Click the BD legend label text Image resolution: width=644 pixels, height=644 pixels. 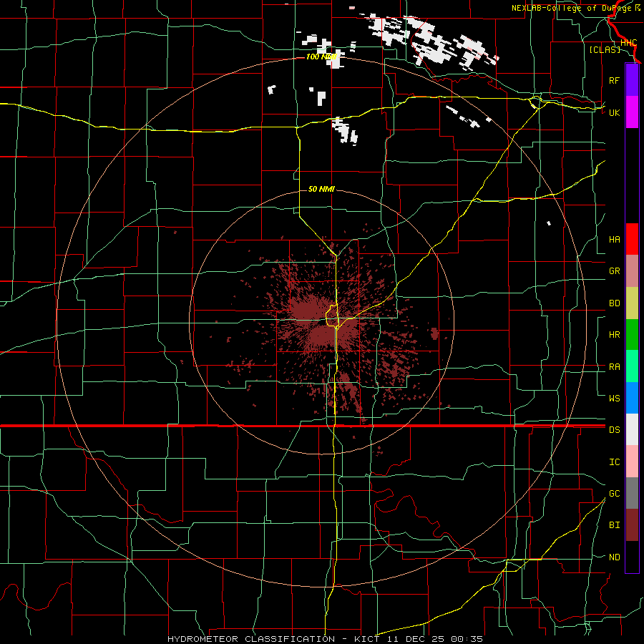point(614,303)
